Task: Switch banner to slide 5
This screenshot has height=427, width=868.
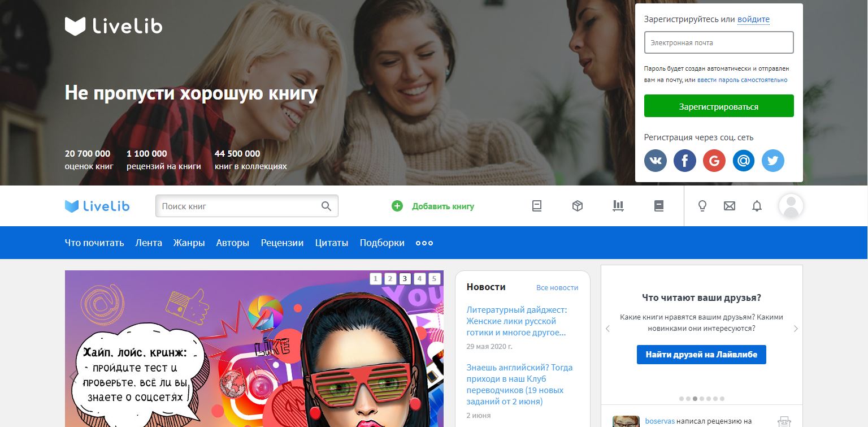Action: pyautogui.click(x=434, y=278)
